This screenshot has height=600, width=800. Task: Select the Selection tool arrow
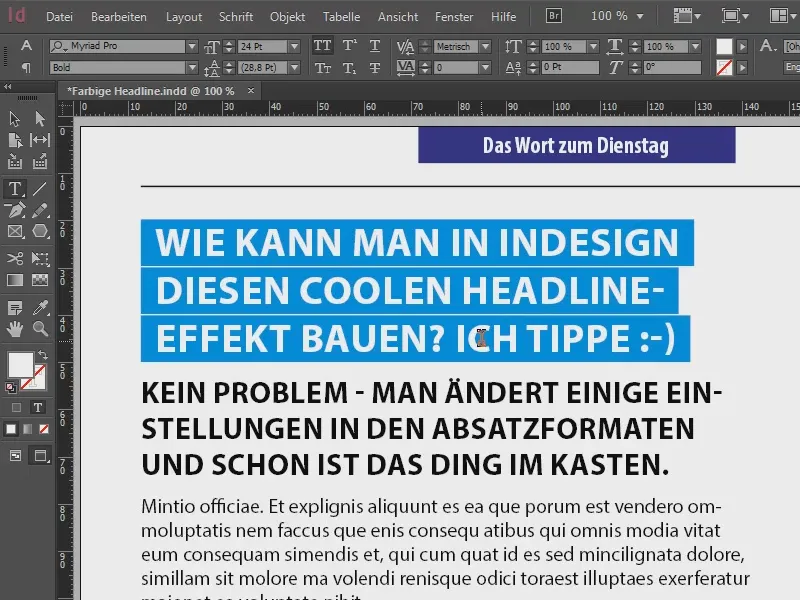(14, 119)
